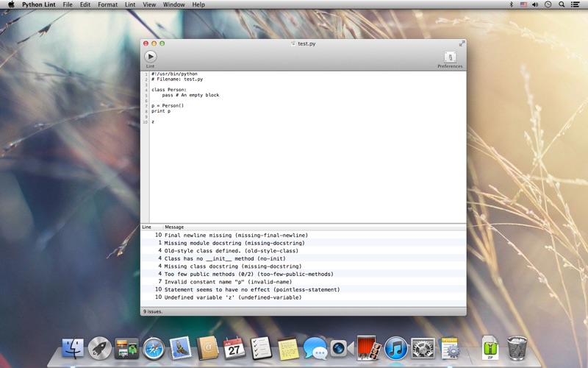Open the Format menu
Image resolution: width=588 pixels, height=368 pixels.
tap(107, 4)
